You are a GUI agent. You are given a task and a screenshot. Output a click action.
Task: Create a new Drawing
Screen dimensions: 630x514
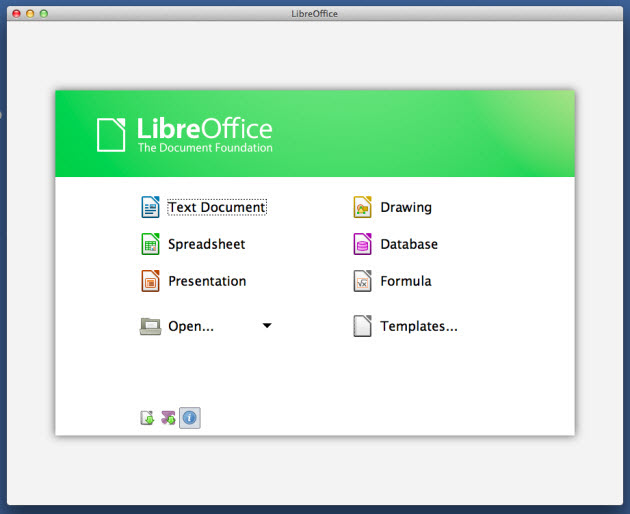[x=406, y=207]
